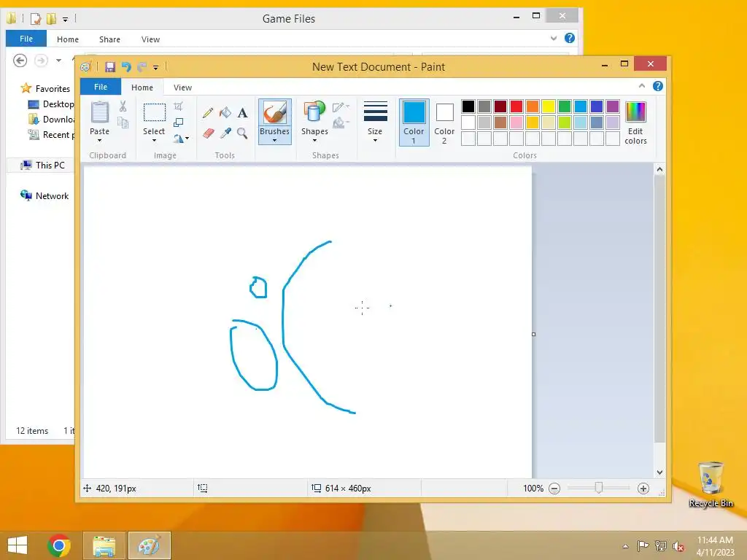The width and height of the screenshot is (747, 560).
Task: Pick the black color swatch
Action: click(x=468, y=106)
